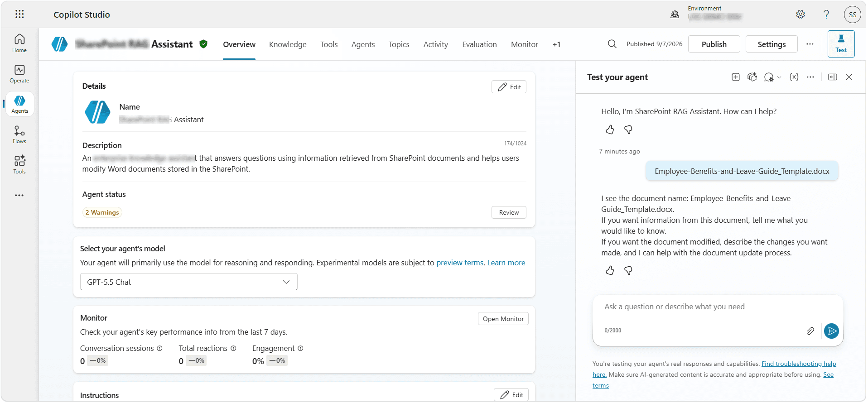The image size is (868, 403).
Task: Open Operate in the sidebar
Action: coord(19,74)
